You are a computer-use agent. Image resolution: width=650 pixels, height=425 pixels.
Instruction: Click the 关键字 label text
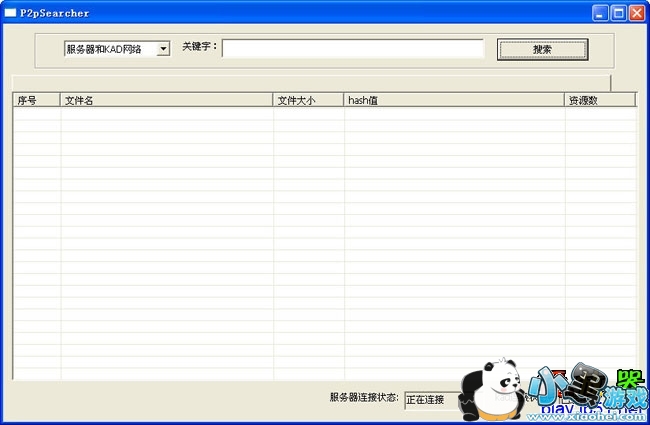(x=199, y=46)
